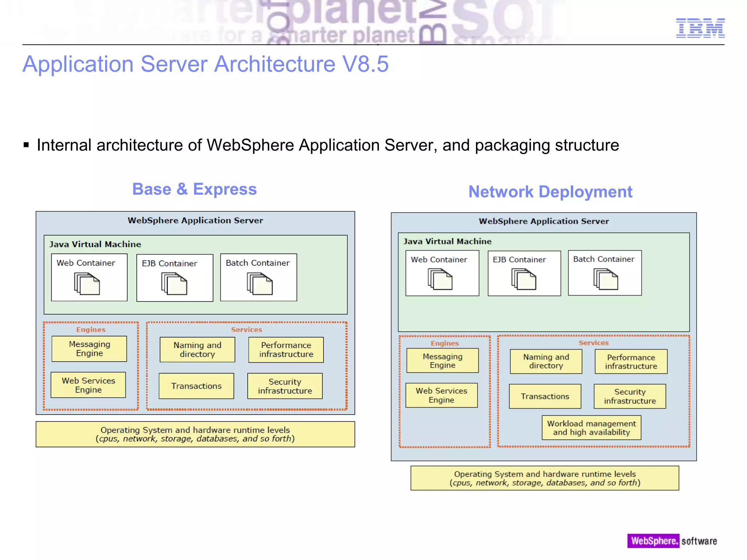Screen dimensions: 747x560
Task: Click the IBM logo in the top corner
Action: pyautogui.click(x=700, y=28)
